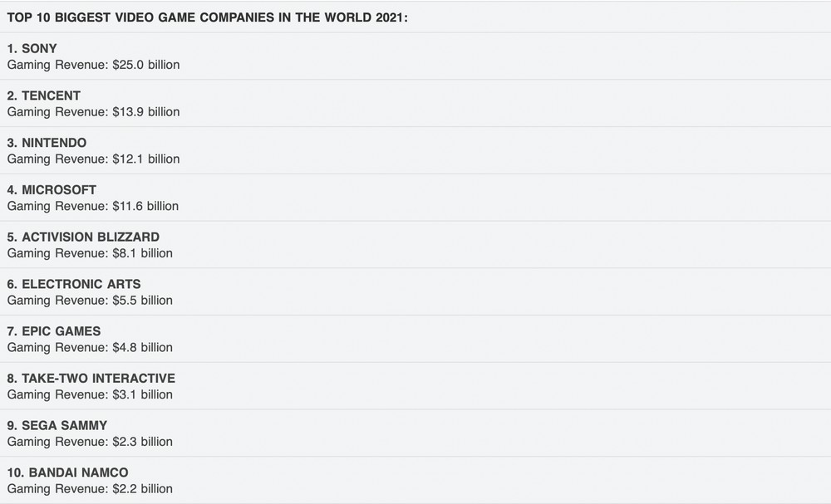The height and width of the screenshot is (504, 831).
Task: Click Electronic Arts' $5.5 billion revenue line
Action: tap(90, 301)
